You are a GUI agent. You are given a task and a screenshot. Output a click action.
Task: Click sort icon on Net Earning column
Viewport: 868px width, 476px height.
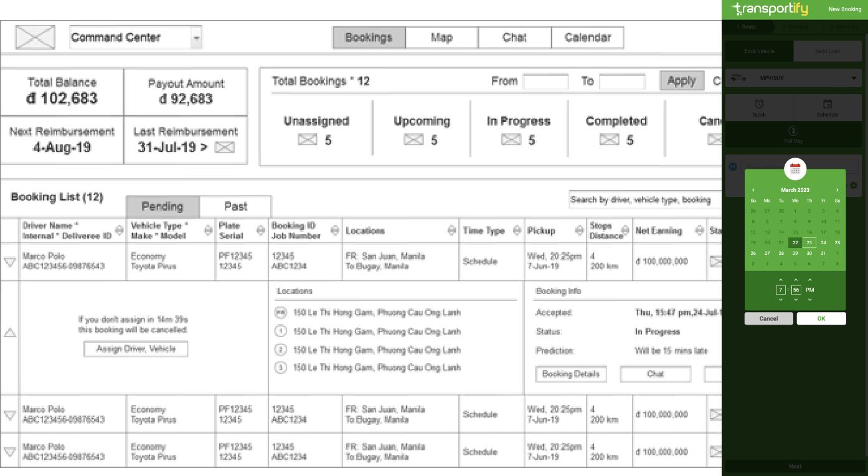699,231
